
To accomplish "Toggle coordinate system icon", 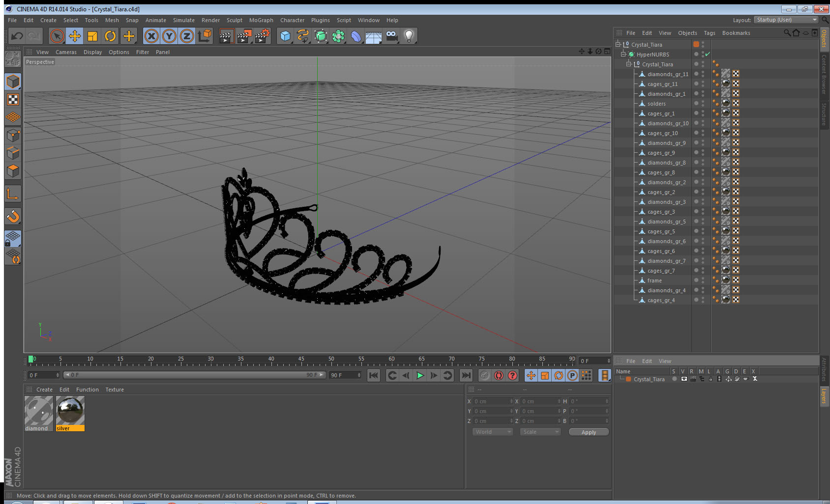I will [x=205, y=36].
